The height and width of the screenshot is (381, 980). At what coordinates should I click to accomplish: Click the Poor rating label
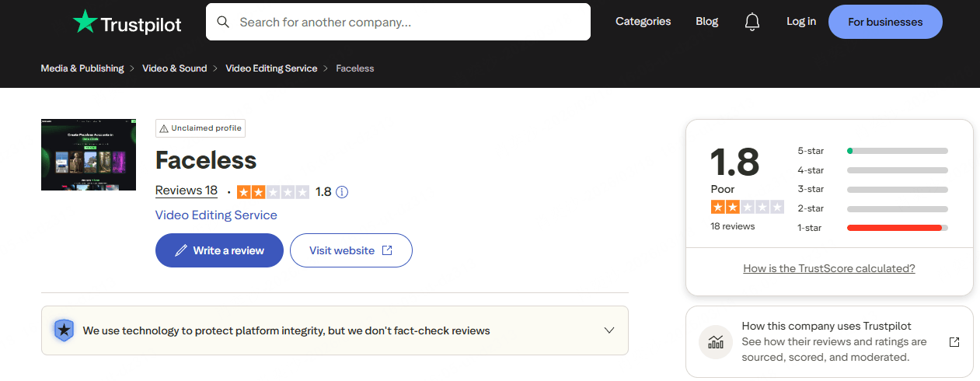point(723,189)
